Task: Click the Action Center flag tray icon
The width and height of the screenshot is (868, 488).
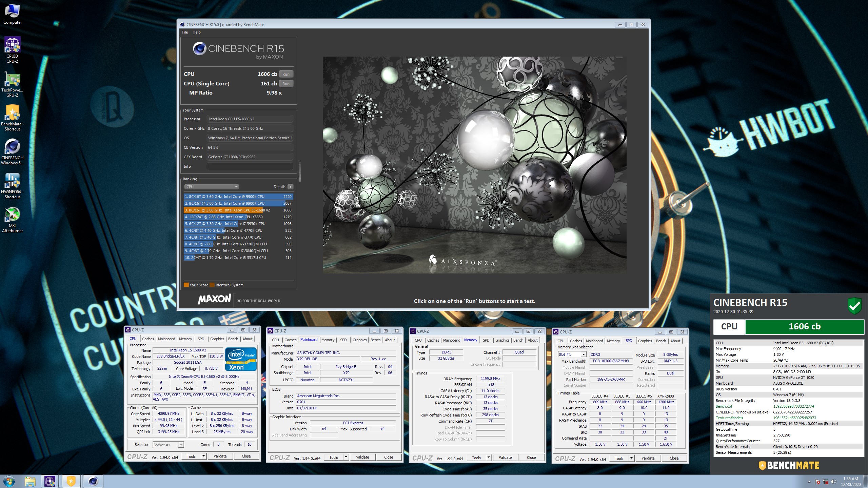Action: [x=817, y=482]
